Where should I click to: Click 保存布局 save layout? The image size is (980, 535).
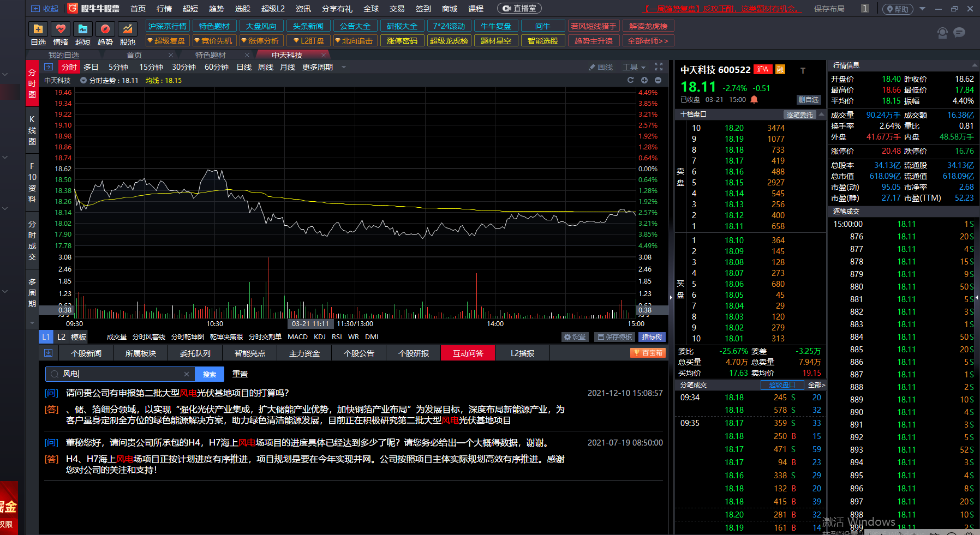(829, 9)
